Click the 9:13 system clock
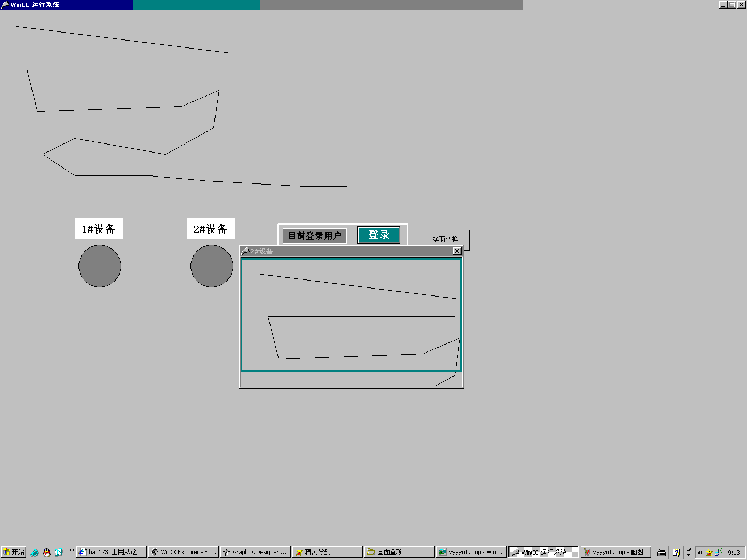747x560 pixels. pos(734,553)
